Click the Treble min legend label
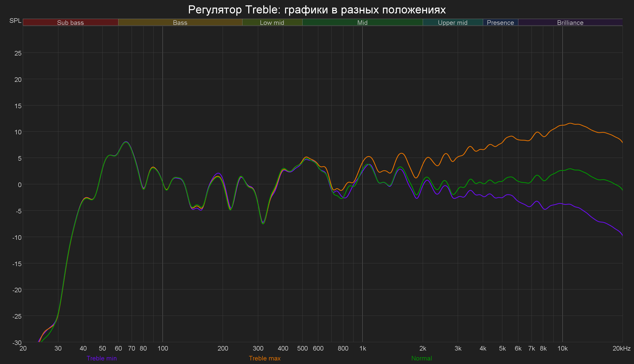The height and width of the screenshot is (364, 634). pos(101,358)
